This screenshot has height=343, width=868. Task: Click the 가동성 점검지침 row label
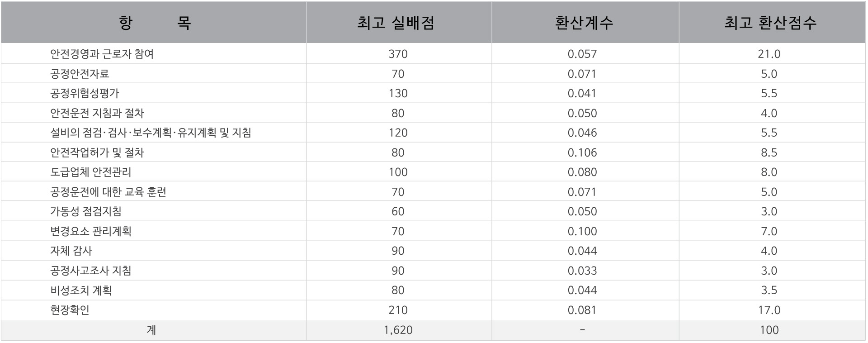(85, 211)
